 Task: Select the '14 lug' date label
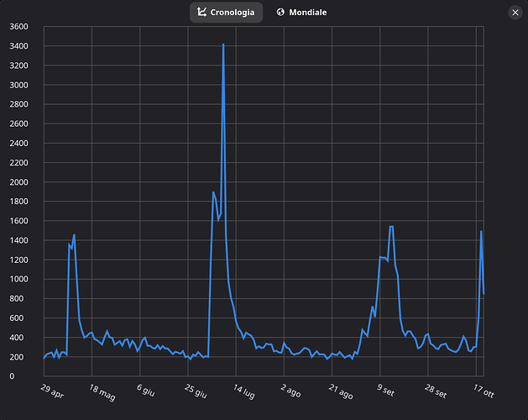[x=243, y=392]
